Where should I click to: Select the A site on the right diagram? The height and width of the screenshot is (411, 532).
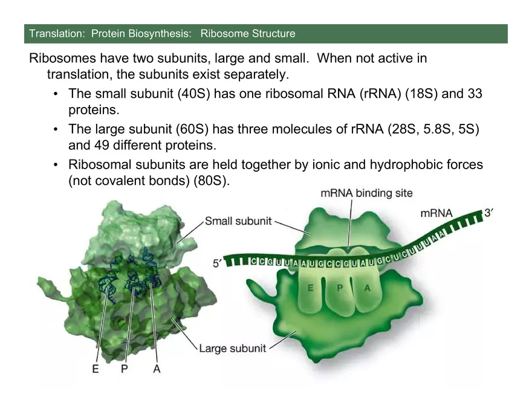[366, 288]
